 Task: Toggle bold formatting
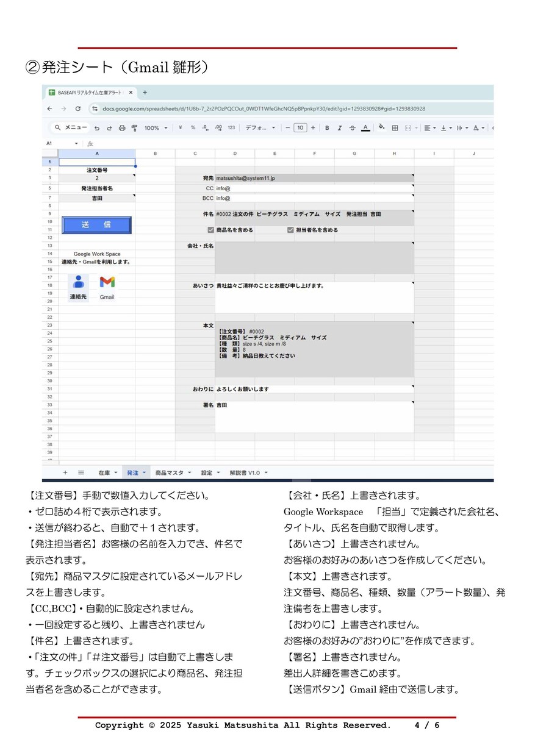327,128
